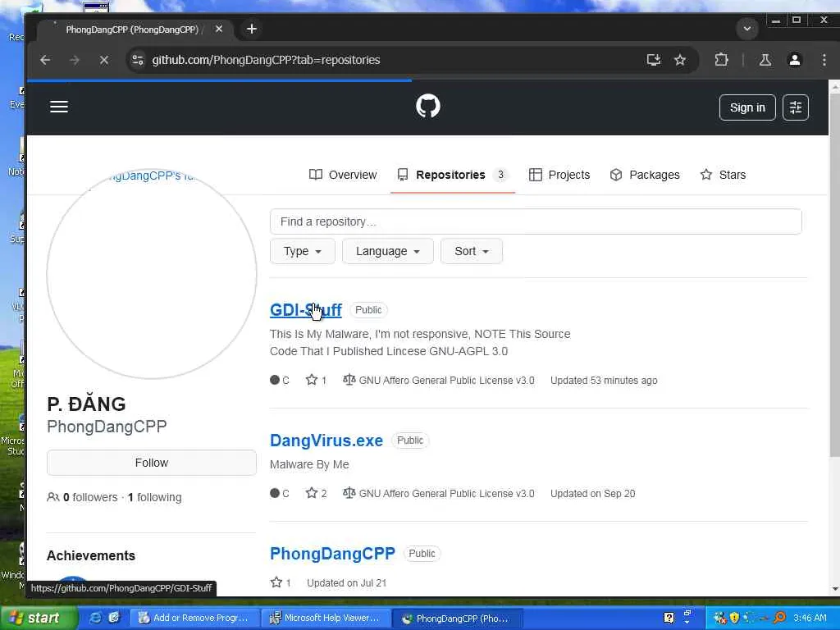Click the 3:46 AM clock

(x=810, y=618)
